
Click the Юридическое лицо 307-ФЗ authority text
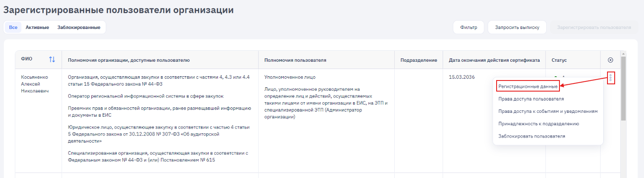(x=158, y=134)
